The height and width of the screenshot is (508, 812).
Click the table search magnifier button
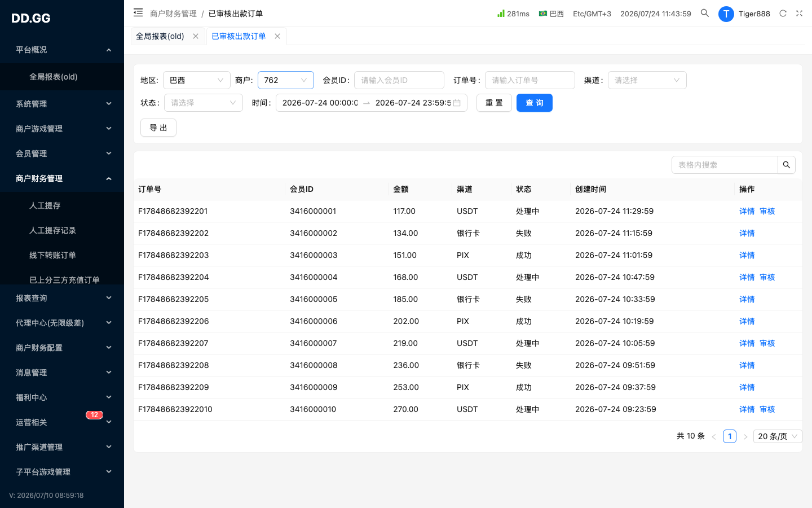coord(787,165)
